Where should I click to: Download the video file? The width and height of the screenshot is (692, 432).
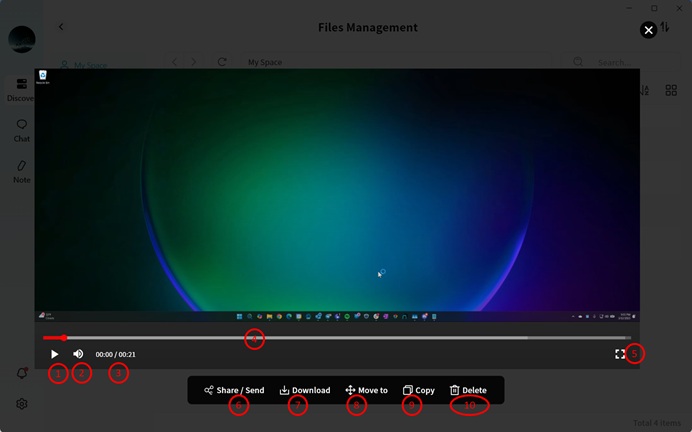pyautogui.click(x=305, y=390)
